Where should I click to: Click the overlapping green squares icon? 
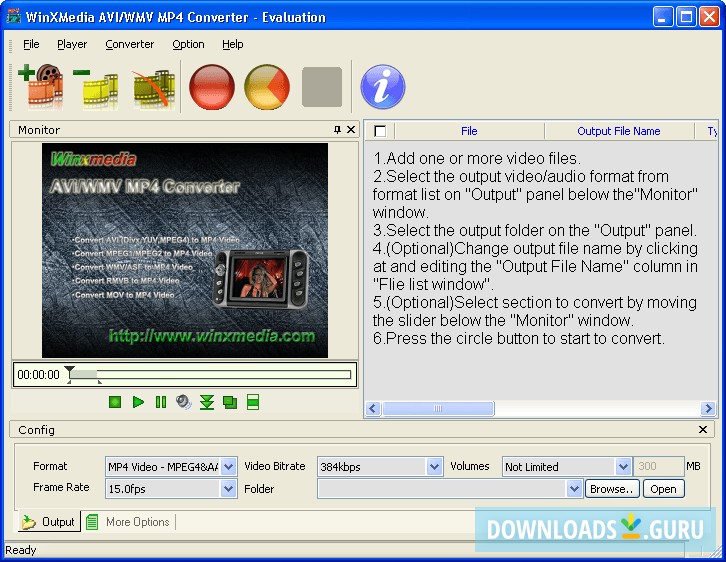point(230,402)
